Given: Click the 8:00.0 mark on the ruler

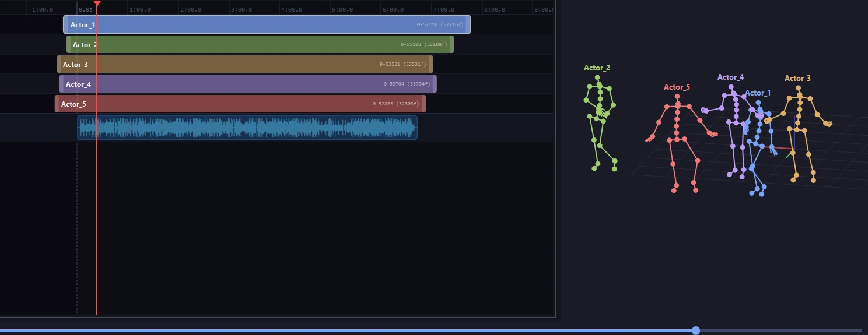Looking at the screenshot, I should 495,10.
